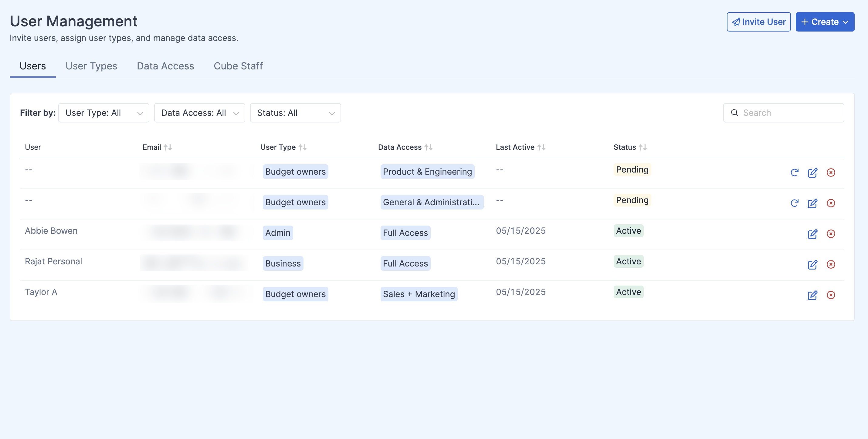Click Pending badge in General & Administration row
This screenshot has width=868, height=439.
pyautogui.click(x=632, y=200)
